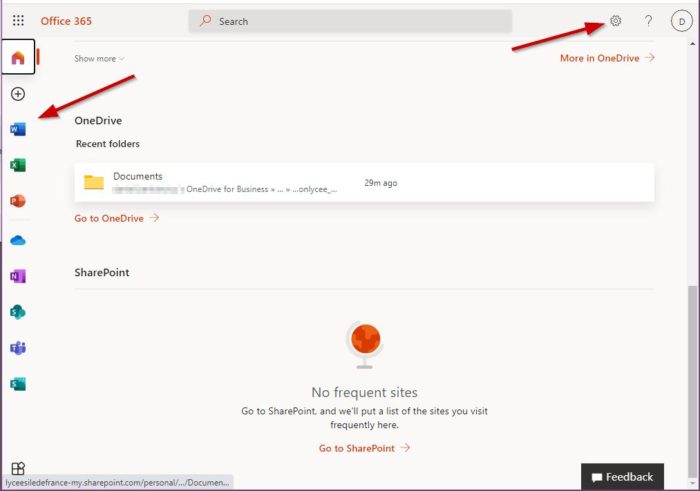This screenshot has height=491, width=700.
Task: Click the magnifier icon in search bar
Action: tap(205, 21)
